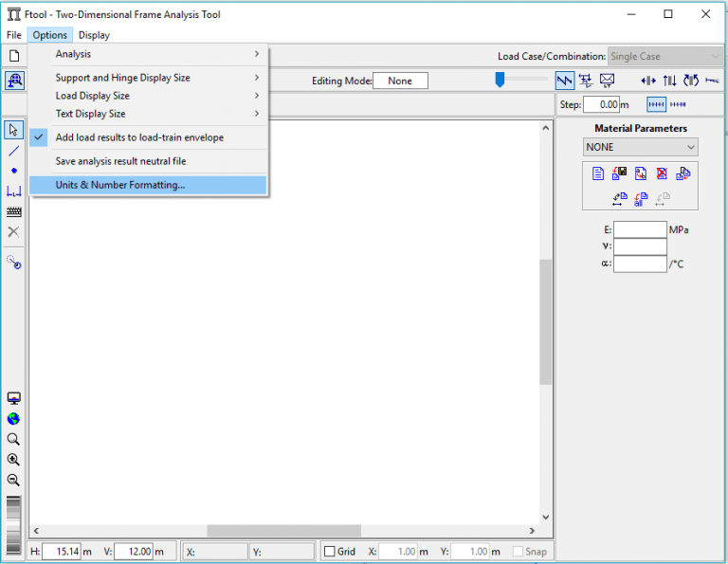Open the File menu
Screen dimensions: 728x564
tap(14, 35)
